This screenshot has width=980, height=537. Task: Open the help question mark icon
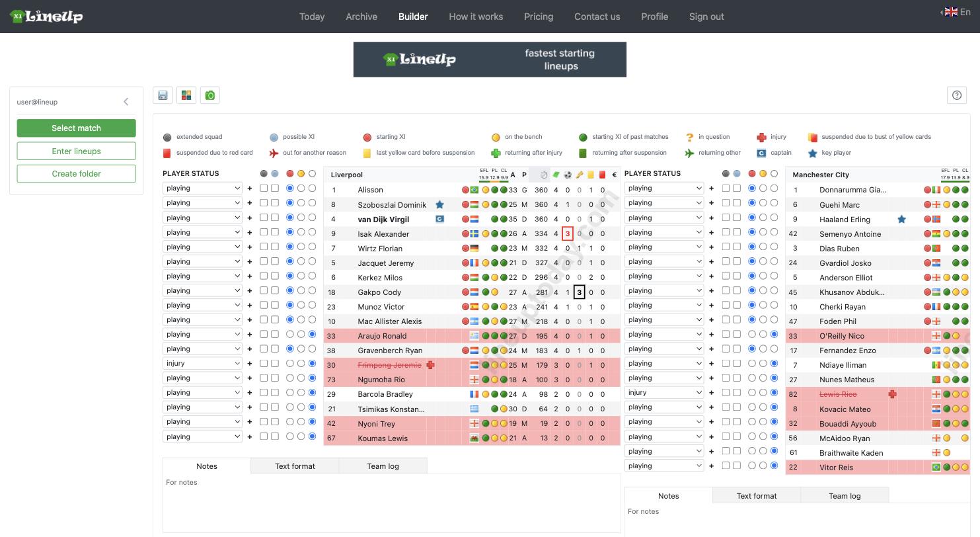click(957, 95)
